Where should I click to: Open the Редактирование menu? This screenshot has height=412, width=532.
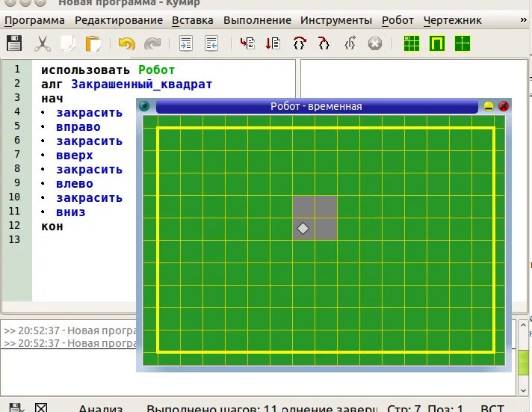coord(119,20)
